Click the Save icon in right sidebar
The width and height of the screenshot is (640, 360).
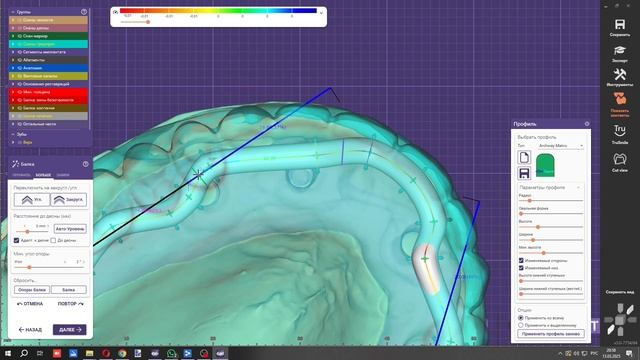tap(620, 24)
